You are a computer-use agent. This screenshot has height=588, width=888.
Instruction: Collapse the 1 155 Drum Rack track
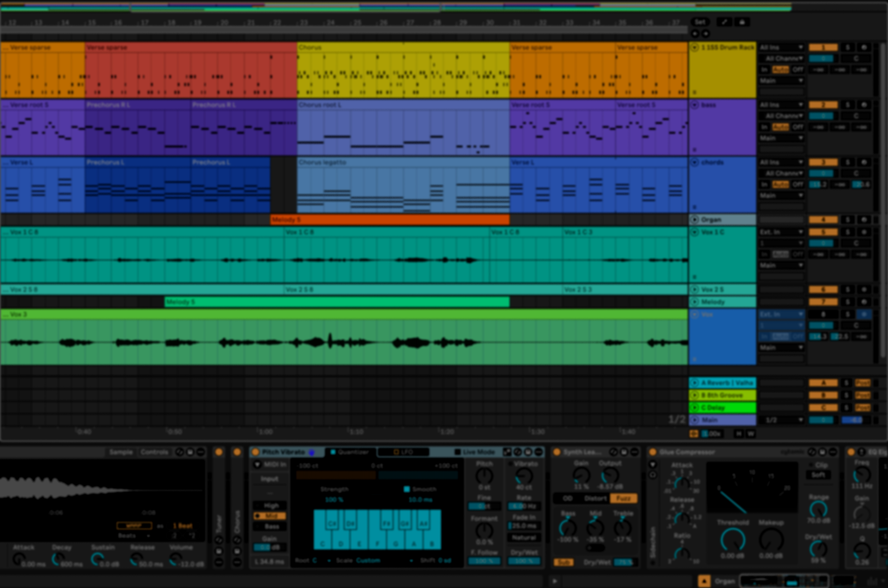(x=694, y=48)
